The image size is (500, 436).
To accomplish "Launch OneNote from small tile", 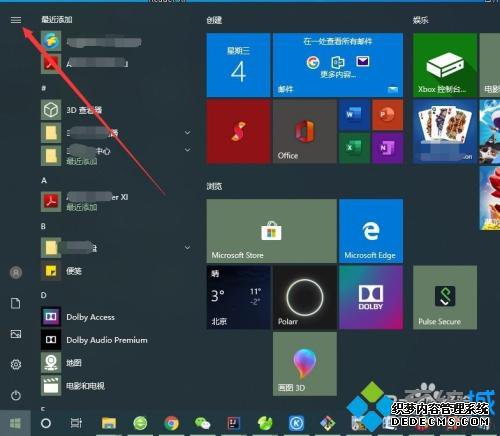I will (387, 148).
